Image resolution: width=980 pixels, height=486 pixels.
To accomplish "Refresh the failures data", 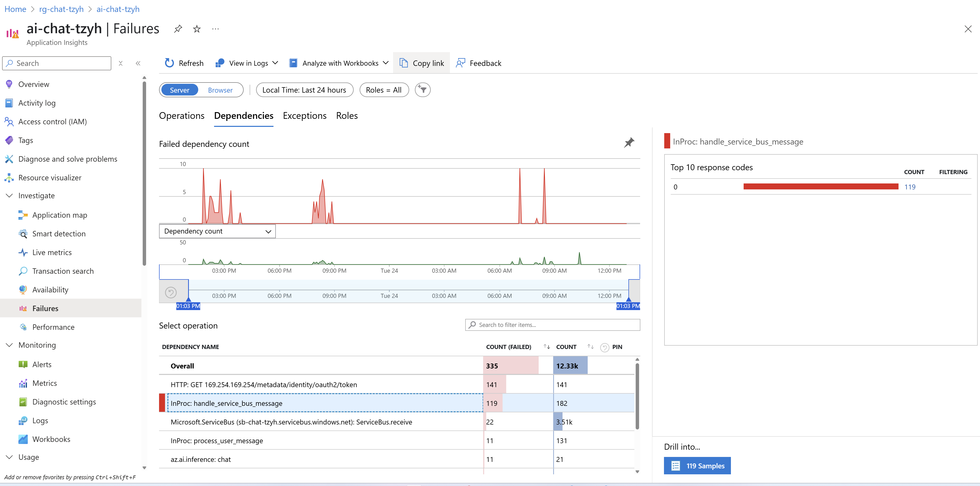I will pos(184,63).
